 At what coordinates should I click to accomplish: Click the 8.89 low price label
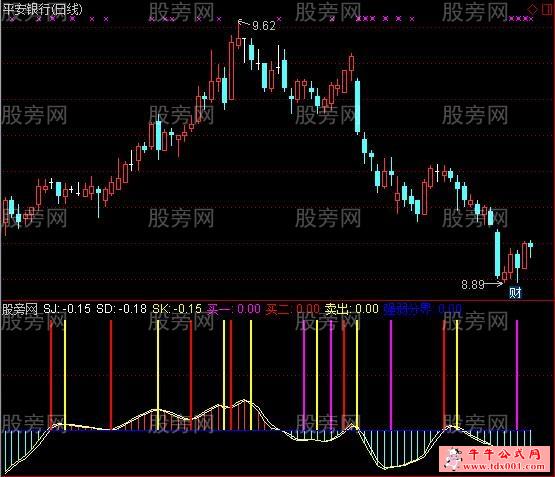click(473, 285)
